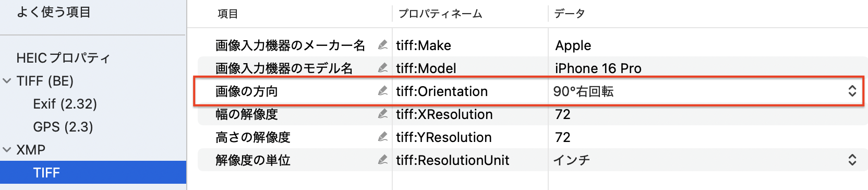Viewport: 868px width, 190px height.
Task: Collapse the XMP tree section
Action: [7, 150]
